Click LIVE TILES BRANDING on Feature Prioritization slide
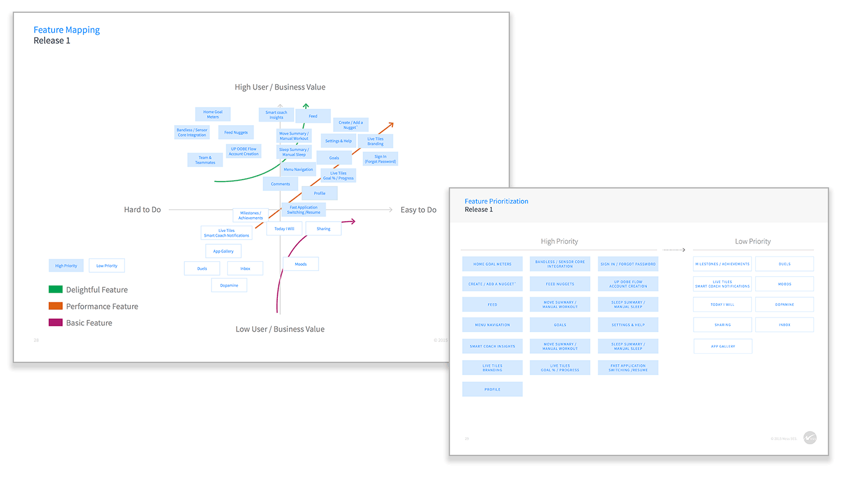 pyautogui.click(x=492, y=368)
